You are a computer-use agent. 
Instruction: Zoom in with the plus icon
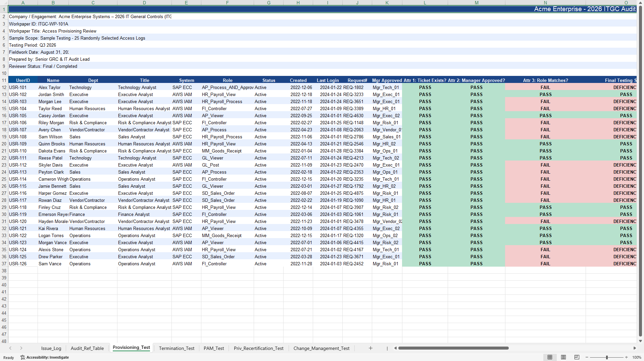[x=626, y=357]
